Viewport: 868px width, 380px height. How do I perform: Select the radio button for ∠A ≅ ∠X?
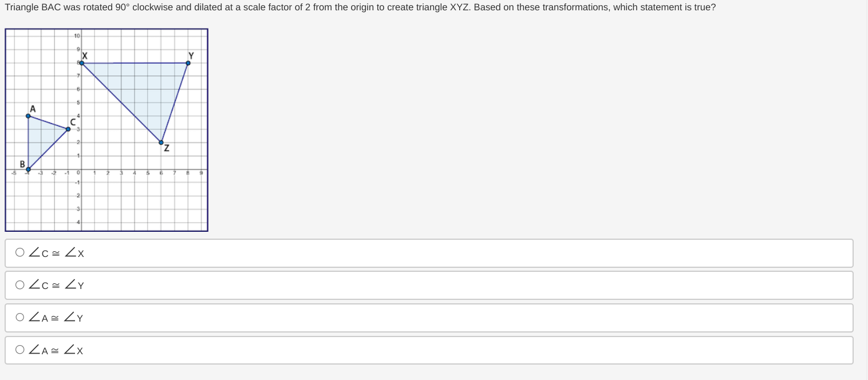click(20, 349)
